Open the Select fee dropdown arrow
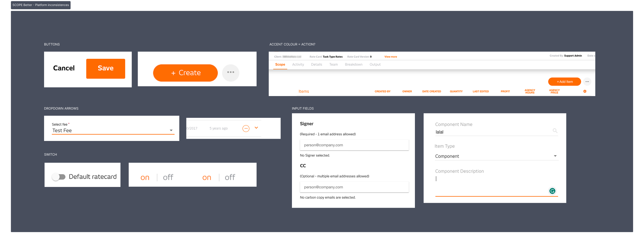Image resolution: width=644 pixels, height=243 pixels. (171, 130)
